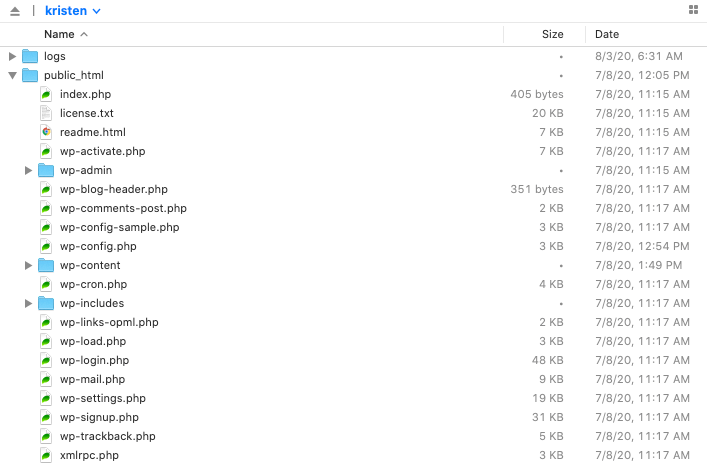707x476 pixels.
Task: Click the wp-login.php file icon
Action: pyautogui.click(x=46, y=360)
